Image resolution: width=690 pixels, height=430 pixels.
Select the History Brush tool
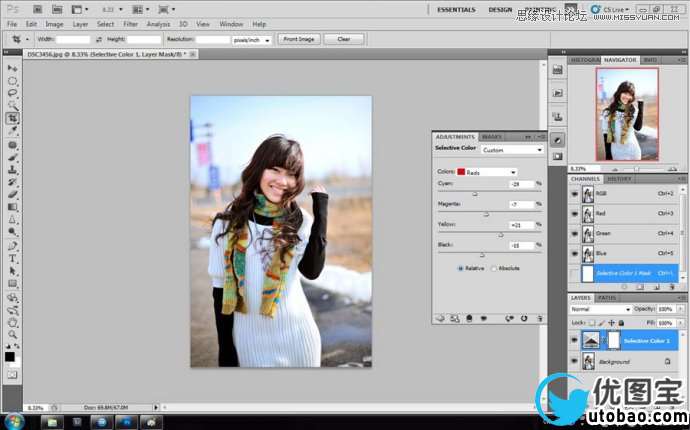(12, 182)
